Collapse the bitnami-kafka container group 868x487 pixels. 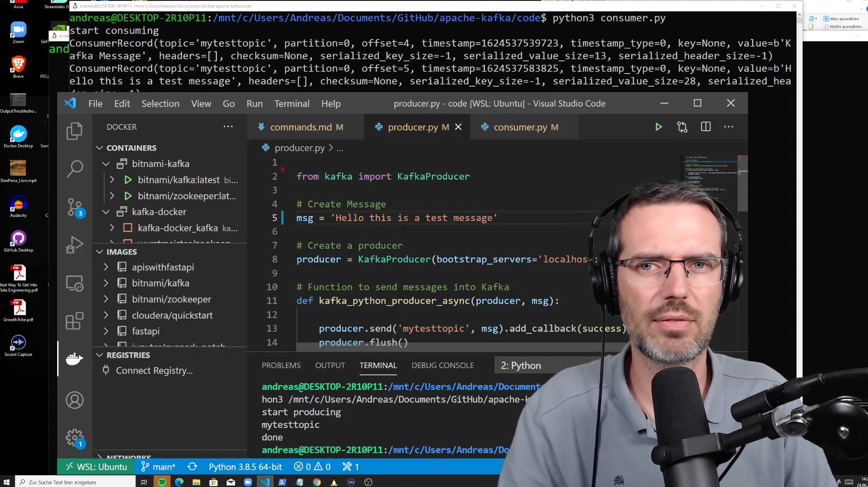pos(106,164)
